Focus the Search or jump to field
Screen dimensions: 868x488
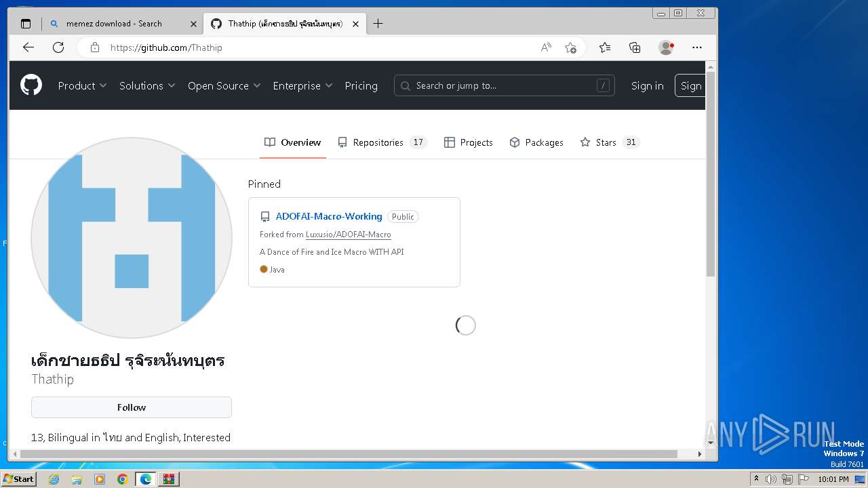504,85
